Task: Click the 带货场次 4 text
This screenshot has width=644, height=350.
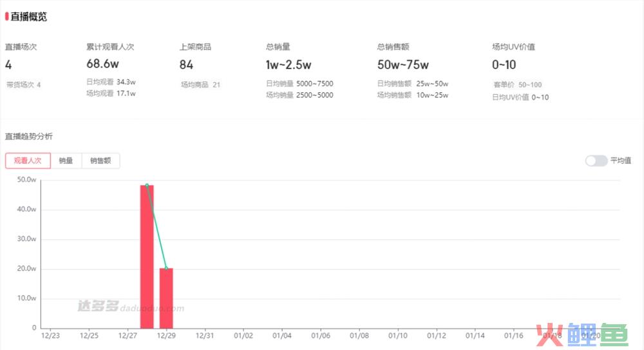Action: tap(23, 84)
